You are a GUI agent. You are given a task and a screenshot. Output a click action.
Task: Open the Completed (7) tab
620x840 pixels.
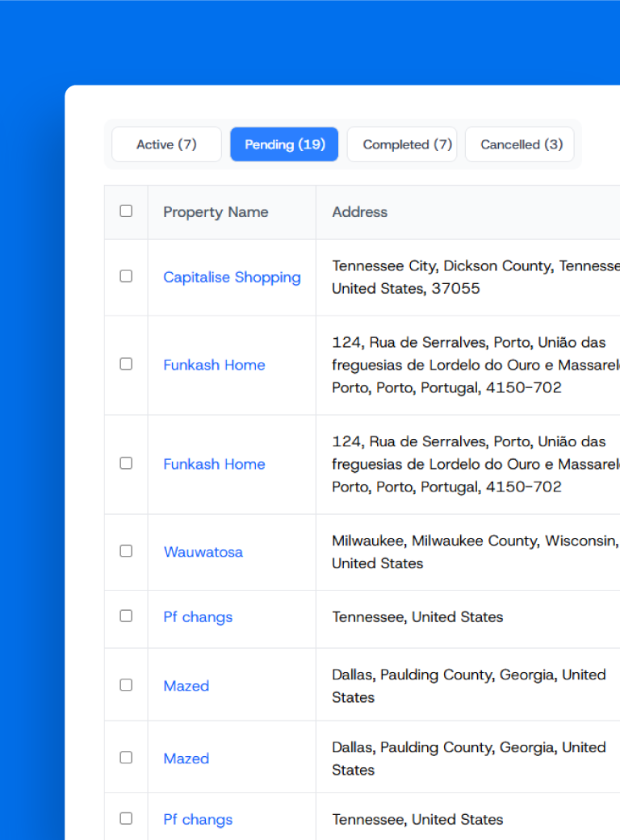(402, 144)
